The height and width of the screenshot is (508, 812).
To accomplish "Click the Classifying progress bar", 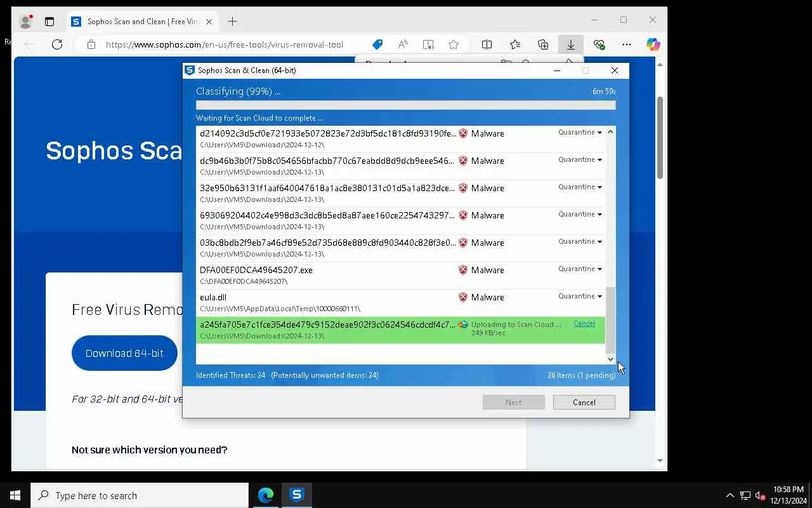I will point(406,105).
